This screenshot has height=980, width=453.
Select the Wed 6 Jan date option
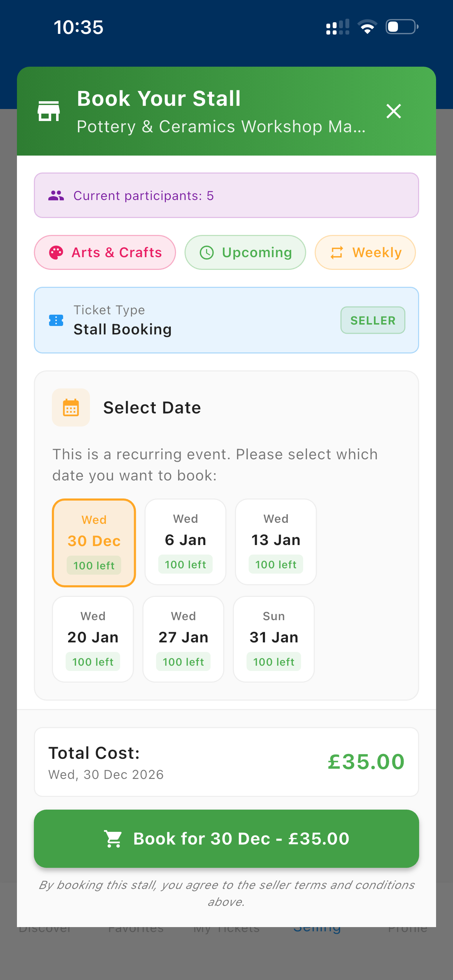click(186, 542)
